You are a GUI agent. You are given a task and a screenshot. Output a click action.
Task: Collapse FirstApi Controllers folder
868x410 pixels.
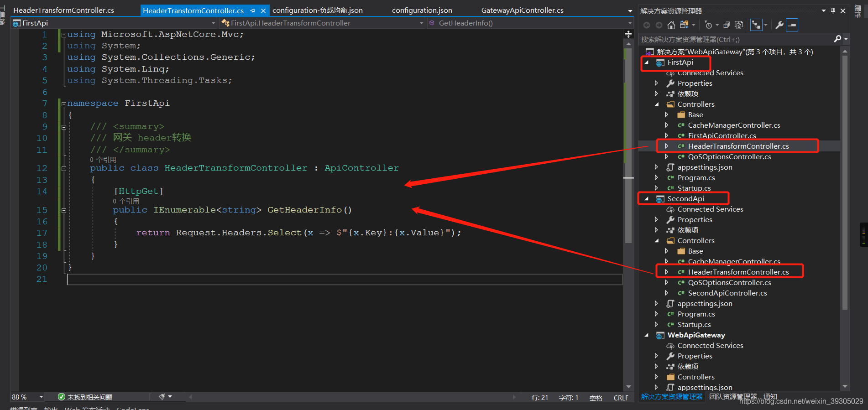pos(657,104)
